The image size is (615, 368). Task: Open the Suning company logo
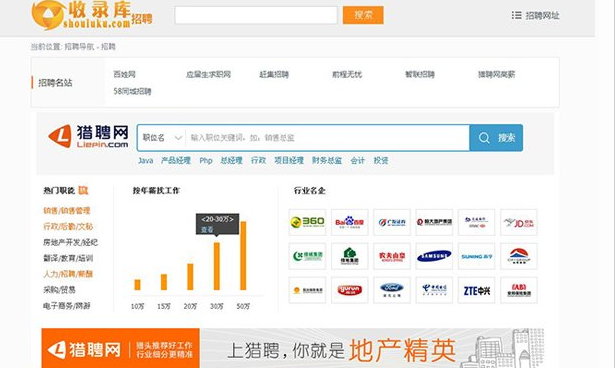pyautogui.click(x=477, y=256)
